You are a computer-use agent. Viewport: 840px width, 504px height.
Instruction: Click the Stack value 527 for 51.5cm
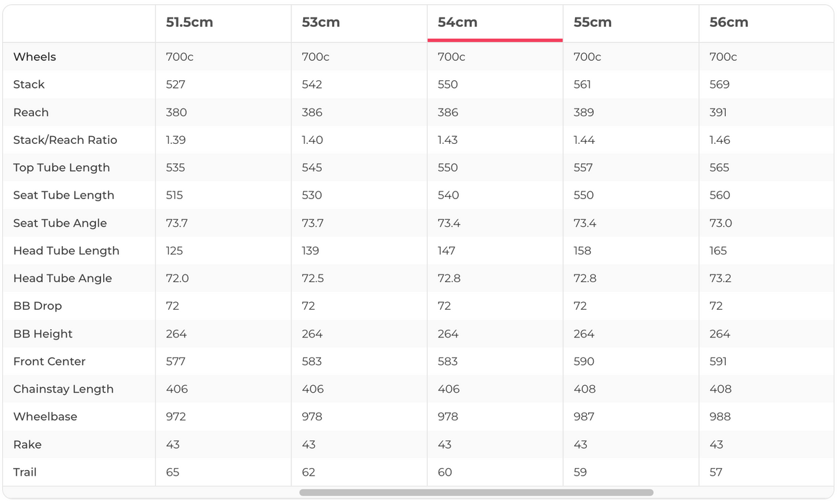click(x=176, y=84)
